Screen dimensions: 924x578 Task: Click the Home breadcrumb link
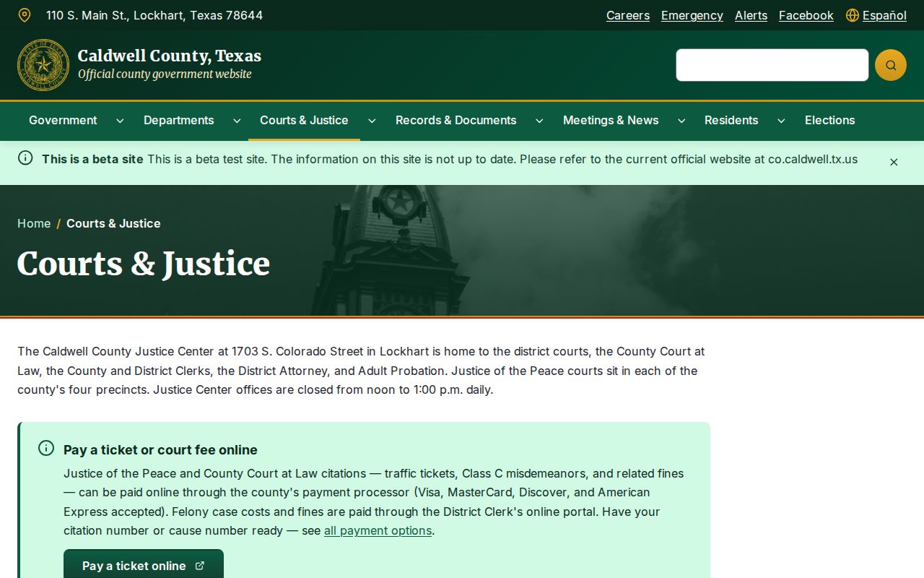coord(34,223)
